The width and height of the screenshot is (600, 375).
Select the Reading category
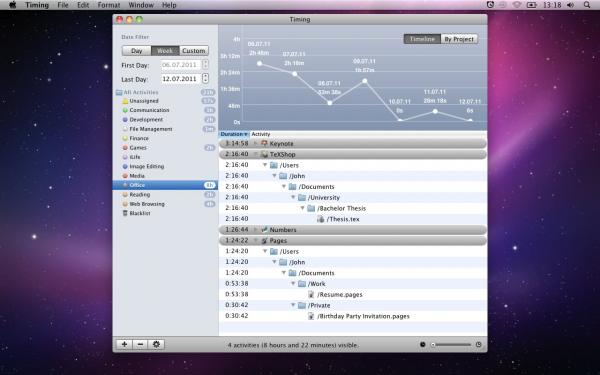pos(165,194)
